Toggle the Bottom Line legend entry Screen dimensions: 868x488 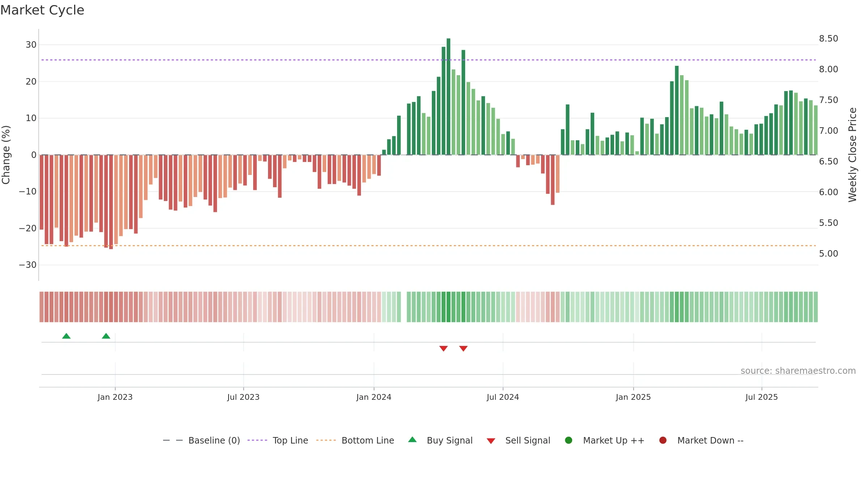coord(355,440)
